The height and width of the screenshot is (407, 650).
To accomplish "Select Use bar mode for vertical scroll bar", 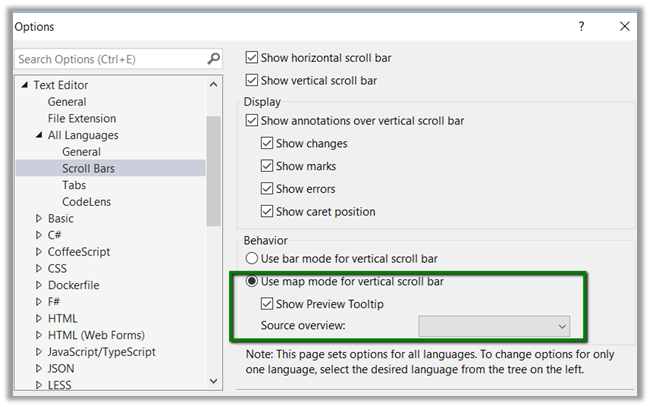I will click(x=252, y=259).
